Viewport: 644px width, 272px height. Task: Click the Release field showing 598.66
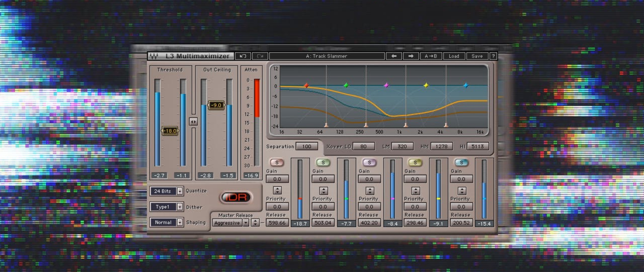[x=277, y=223]
